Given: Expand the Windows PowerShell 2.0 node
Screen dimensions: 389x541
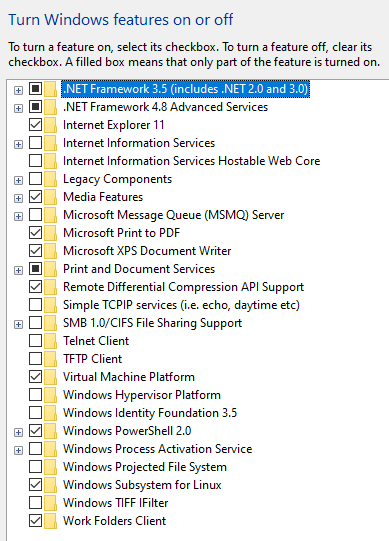Looking at the screenshot, I should (x=18, y=432).
